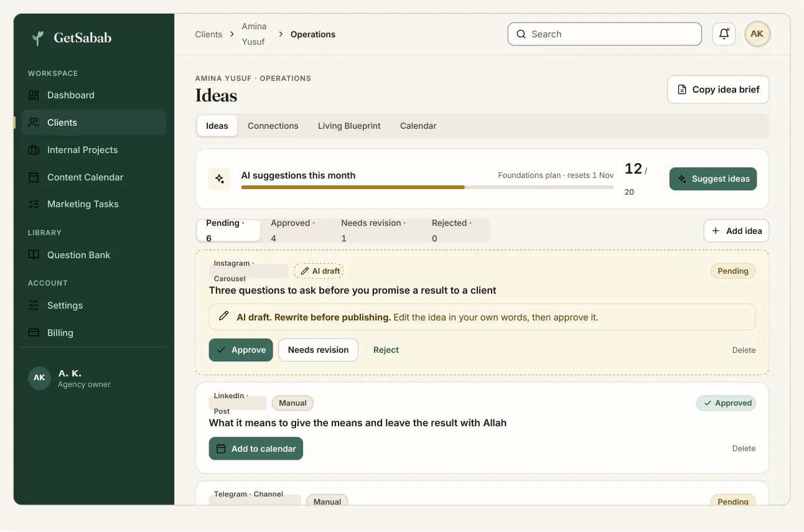
Task: Click the Content Calendar icon in sidebar
Action: tap(34, 177)
